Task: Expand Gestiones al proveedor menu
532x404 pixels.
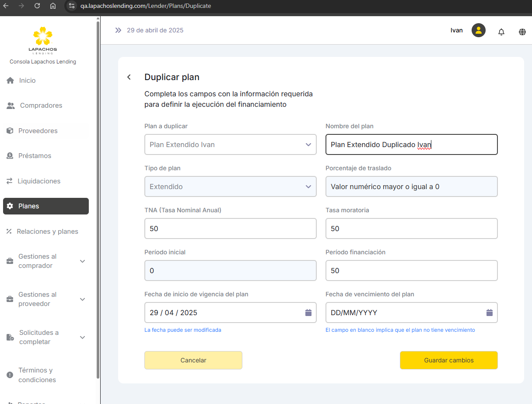Action: click(x=82, y=299)
